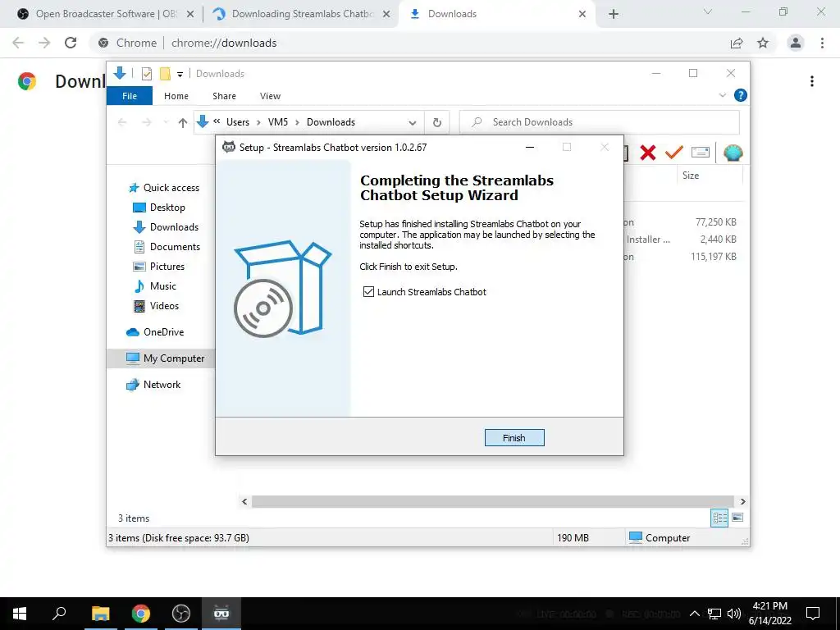Viewport: 840px width, 630px height.
Task: Click the 77,250 KB file size
Action: coord(715,221)
